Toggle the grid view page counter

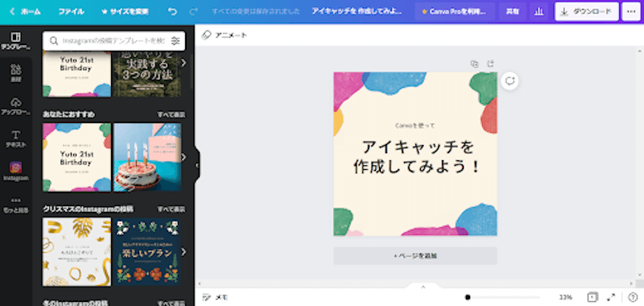(x=592, y=297)
